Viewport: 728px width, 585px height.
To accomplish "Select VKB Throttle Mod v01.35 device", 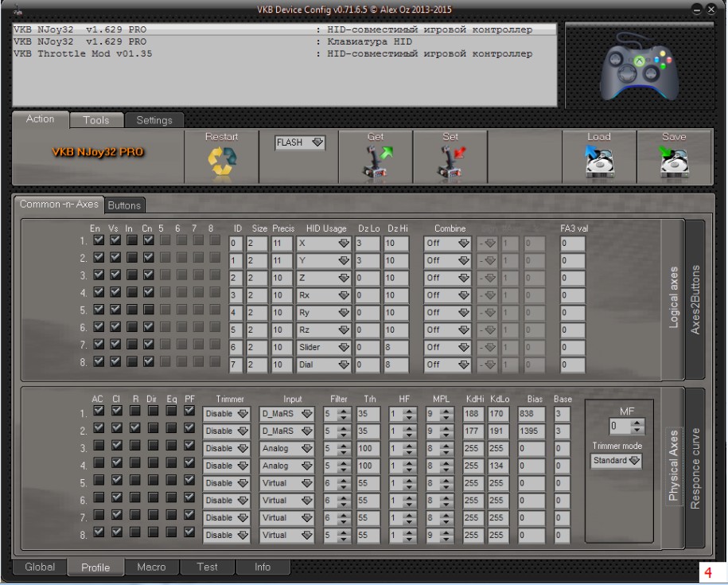I will pos(84,54).
